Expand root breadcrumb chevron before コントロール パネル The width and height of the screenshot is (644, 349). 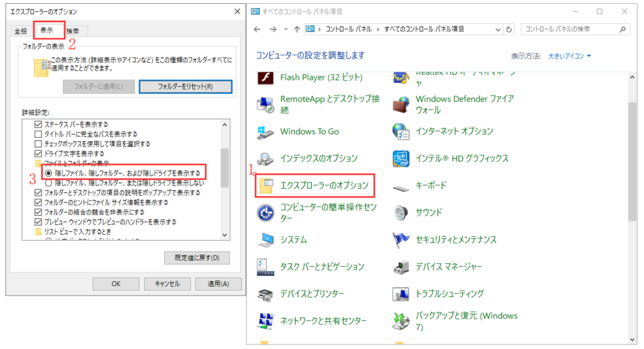(319, 29)
